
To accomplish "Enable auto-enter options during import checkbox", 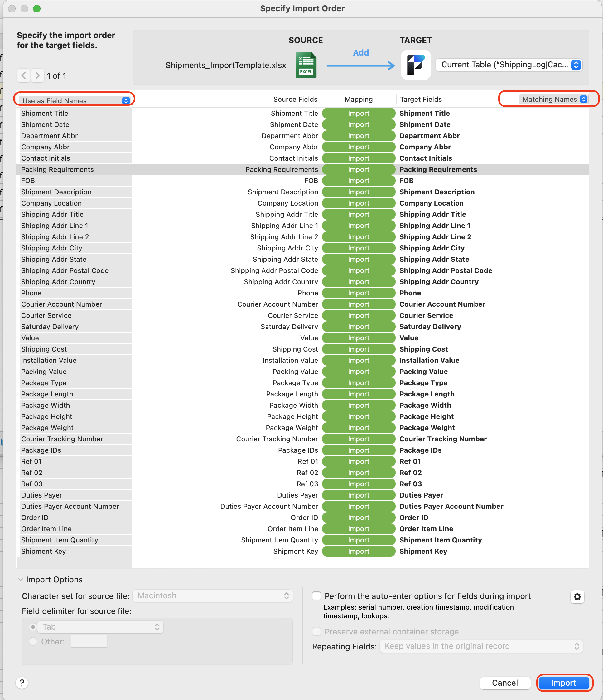I will (316, 596).
